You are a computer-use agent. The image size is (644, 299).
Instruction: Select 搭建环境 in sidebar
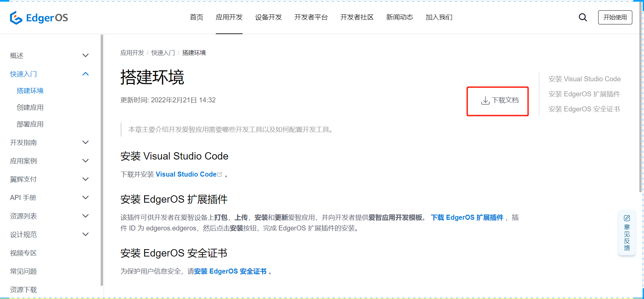click(30, 91)
